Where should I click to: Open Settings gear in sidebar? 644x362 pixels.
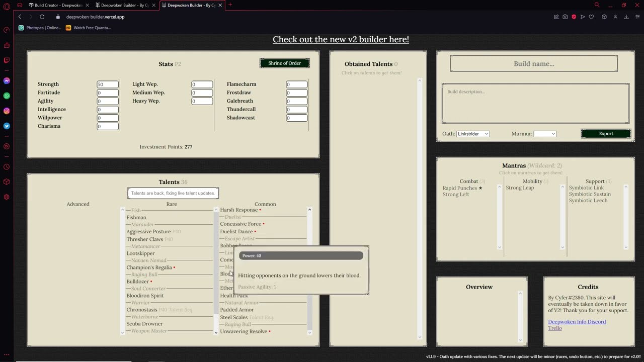(x=7, y=197)
